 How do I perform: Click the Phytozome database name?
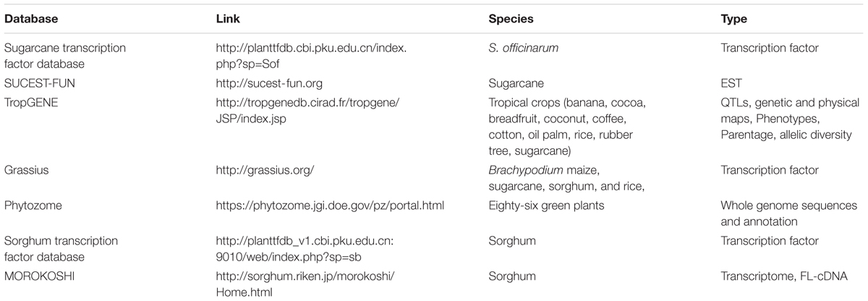click(x=33, y=205)
